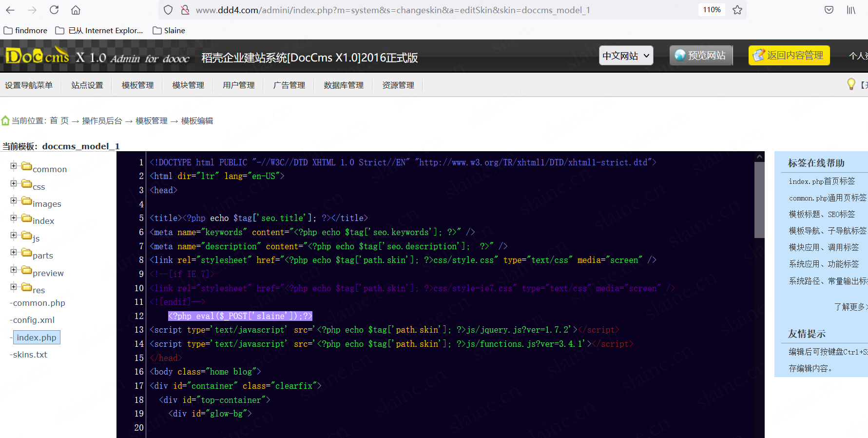Viewport: 868px width, 438px height.
Task: Open the Slaine bookmark folder
Action: tap(169, 30)
